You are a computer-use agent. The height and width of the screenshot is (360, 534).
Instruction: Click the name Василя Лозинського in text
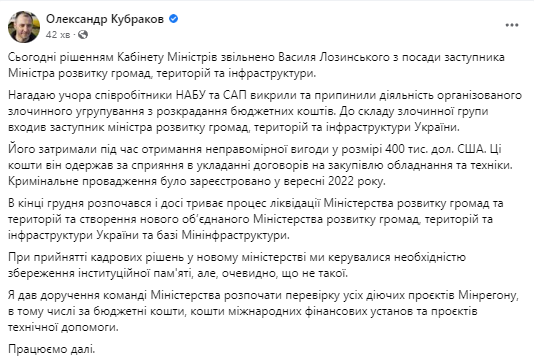[x=334, y=57]
